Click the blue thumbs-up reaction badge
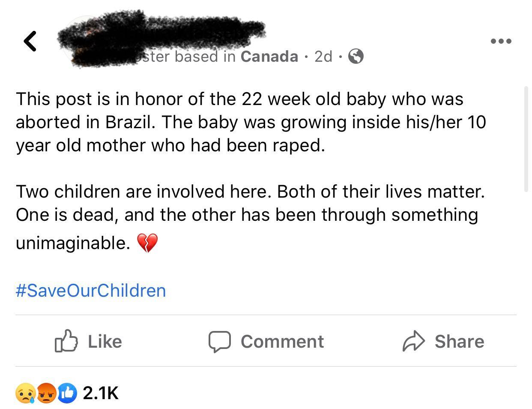This screenshot has width=532, height=409. click(x=66, y=393)
